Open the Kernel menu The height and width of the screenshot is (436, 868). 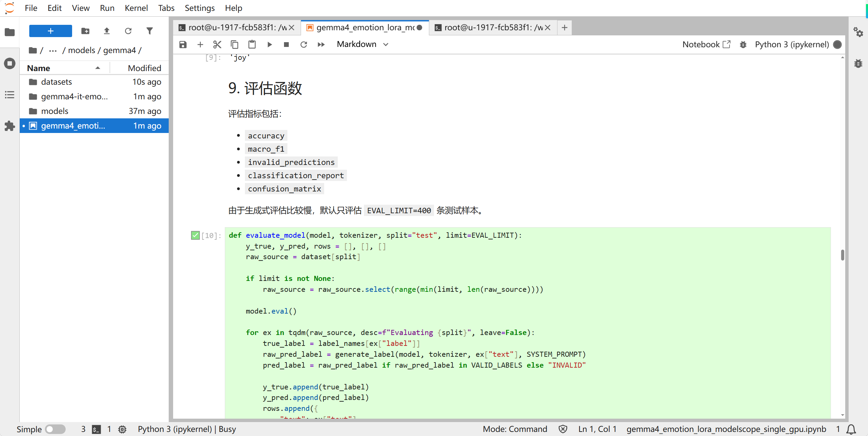[136, 8]
